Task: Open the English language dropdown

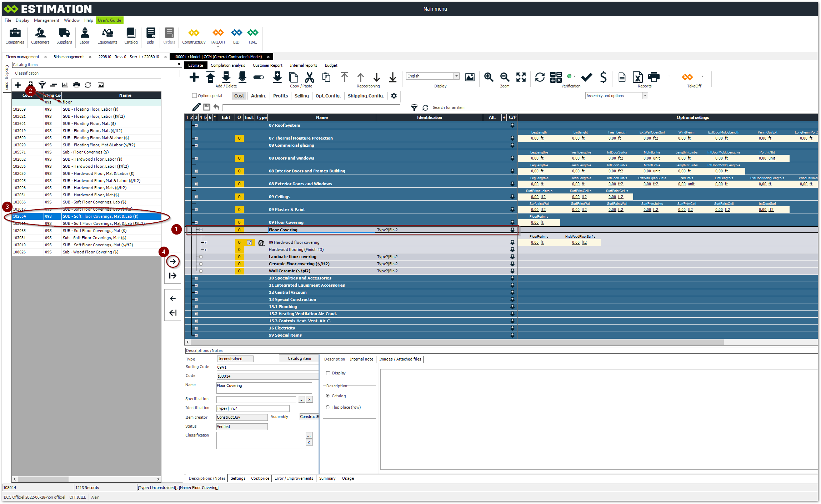Action: coord(456,76)
